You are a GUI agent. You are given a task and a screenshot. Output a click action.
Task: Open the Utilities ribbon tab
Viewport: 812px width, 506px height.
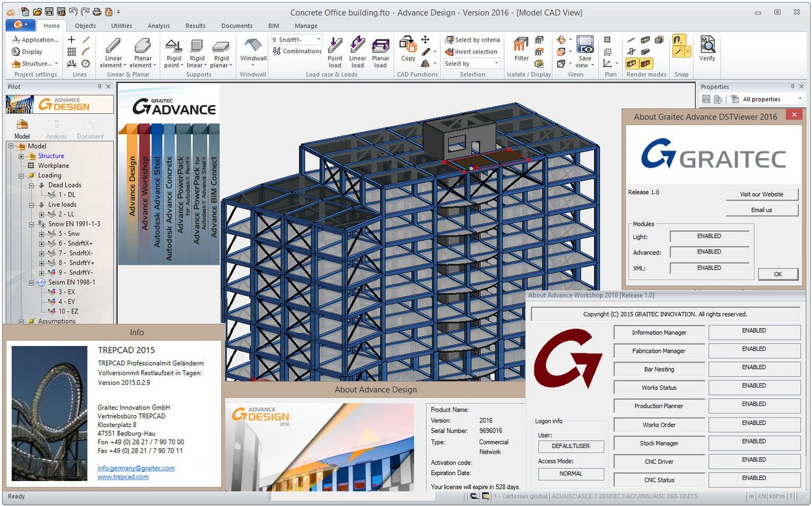click(x=122, y=26)
